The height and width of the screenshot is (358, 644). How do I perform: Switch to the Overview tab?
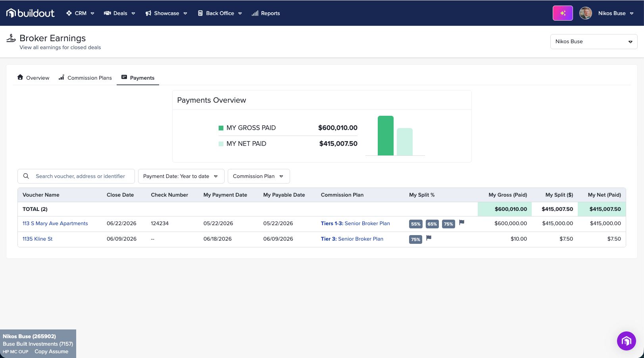pos(33,78)
